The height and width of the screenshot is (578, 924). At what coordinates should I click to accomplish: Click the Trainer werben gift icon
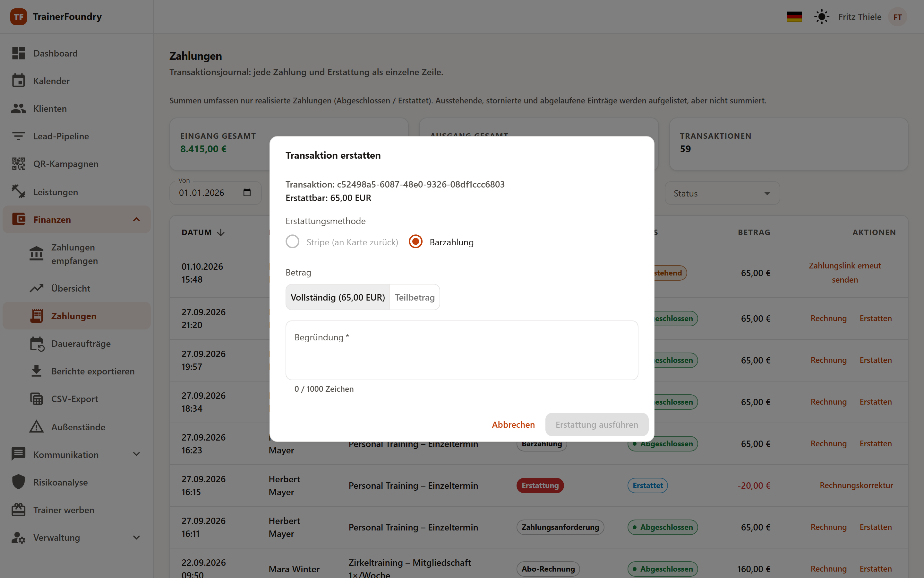pyautogui.click(x=18, y=510)
